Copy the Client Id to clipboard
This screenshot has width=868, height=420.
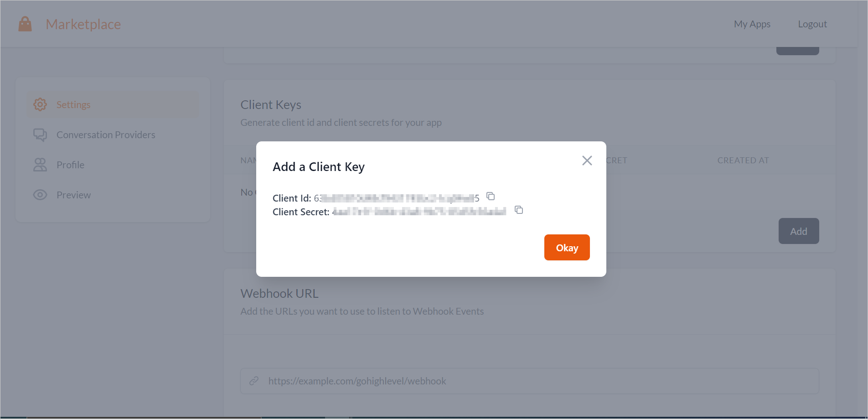pos(491,196)
